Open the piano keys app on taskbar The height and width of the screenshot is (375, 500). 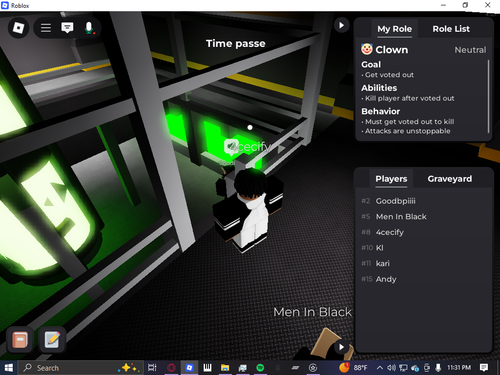(207, 368)
